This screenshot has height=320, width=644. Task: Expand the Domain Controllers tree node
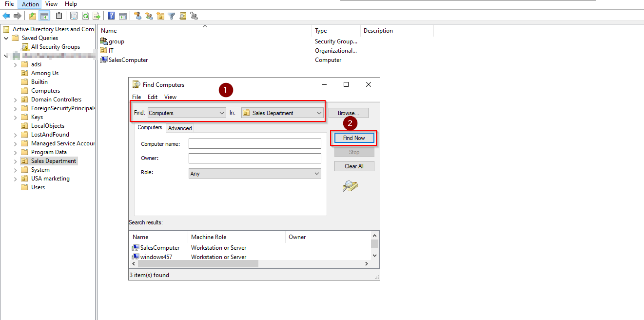(15, 99)
